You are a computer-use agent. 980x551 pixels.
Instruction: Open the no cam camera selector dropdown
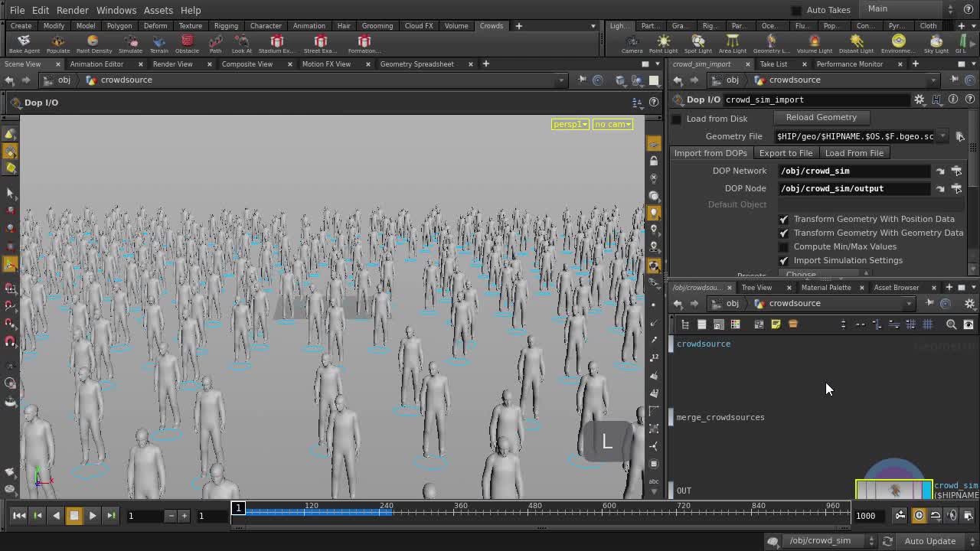pos(612,124)
